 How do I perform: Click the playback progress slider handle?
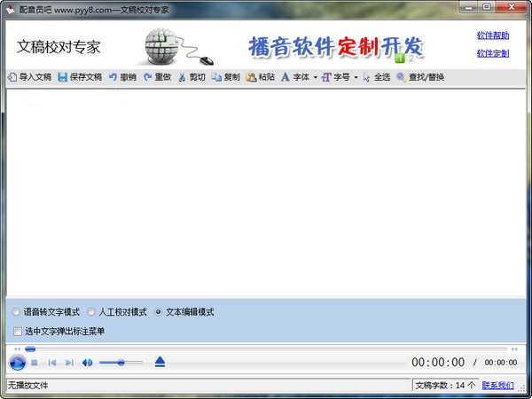[30, 348]
